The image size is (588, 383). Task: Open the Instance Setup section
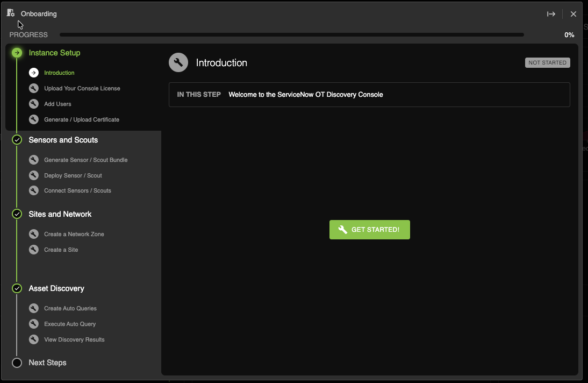click(54, 53)
